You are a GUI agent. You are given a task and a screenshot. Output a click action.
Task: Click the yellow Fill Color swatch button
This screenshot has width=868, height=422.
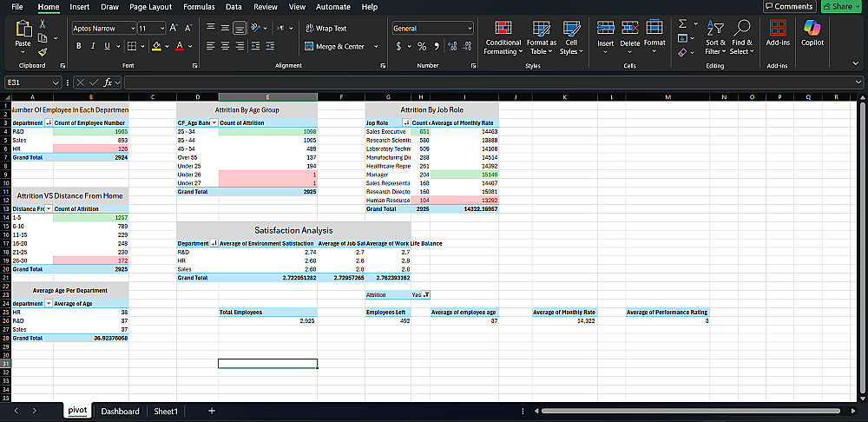(x=156, y=46)
